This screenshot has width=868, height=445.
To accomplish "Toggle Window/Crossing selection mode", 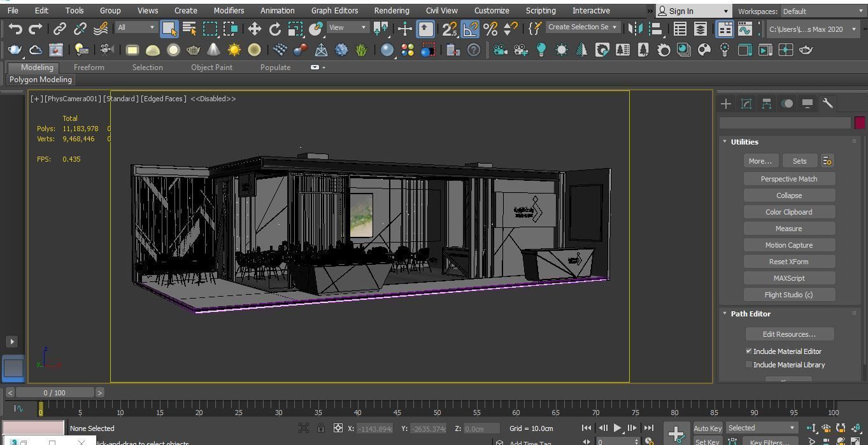I will tap(230, 29).
